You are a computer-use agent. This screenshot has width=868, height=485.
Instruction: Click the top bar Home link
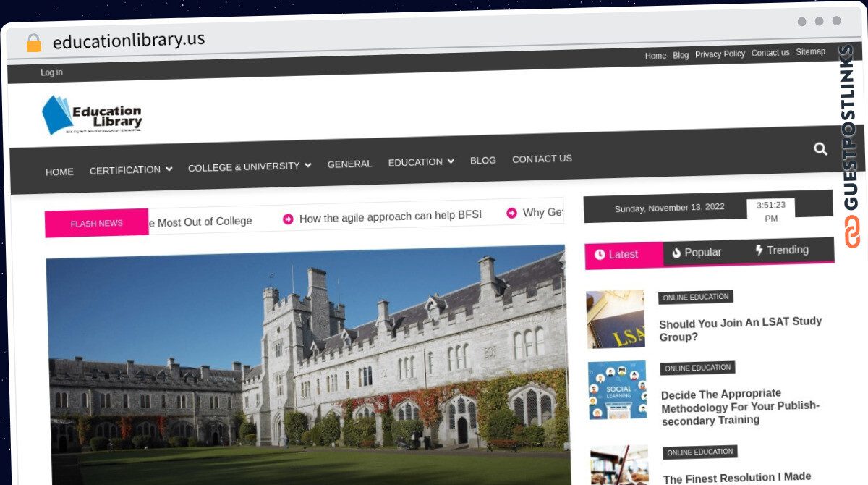655,56
